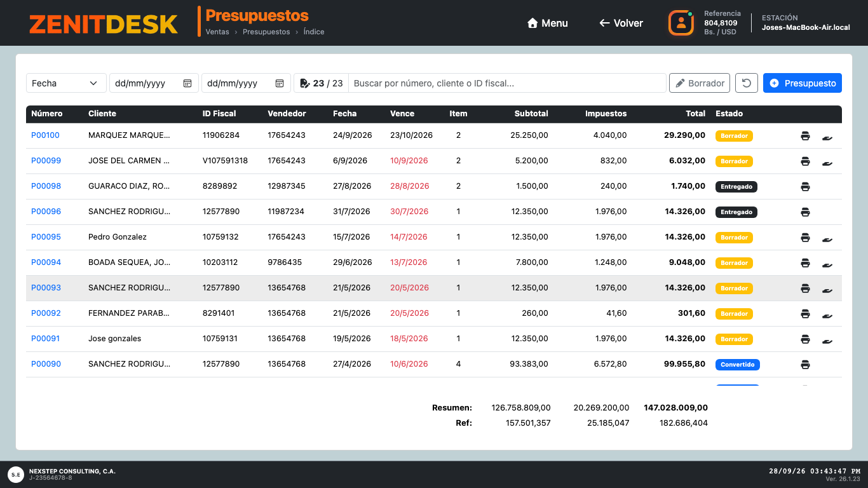Click the hand icon for quote P00099
The width and height of the screenshot is (868, 488).
click(827, 163)
